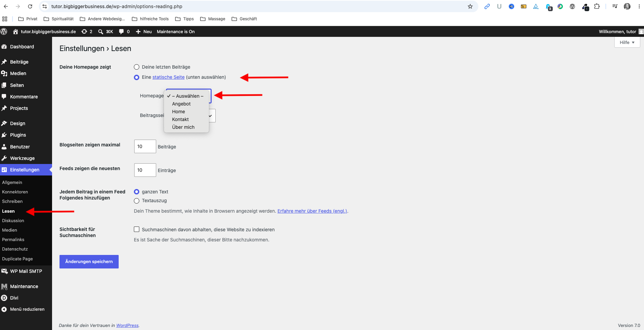
Task: Click the browser address bar URL
Action: 117,6
